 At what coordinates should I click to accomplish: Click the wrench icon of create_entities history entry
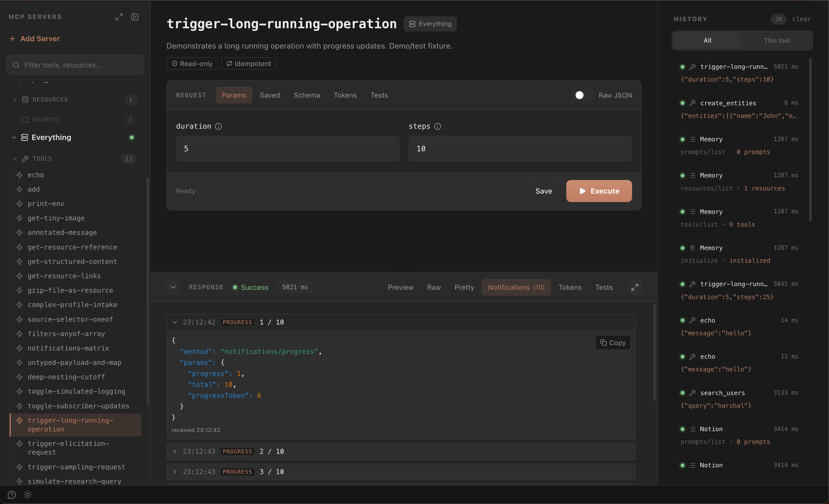(692, 103)
